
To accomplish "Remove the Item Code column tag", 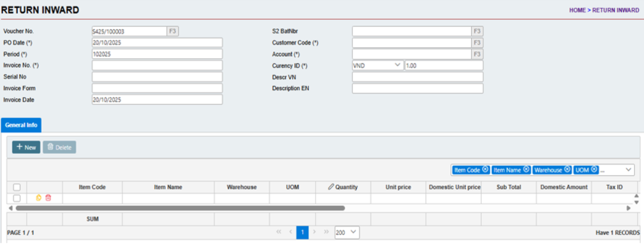I will (485, 170).
